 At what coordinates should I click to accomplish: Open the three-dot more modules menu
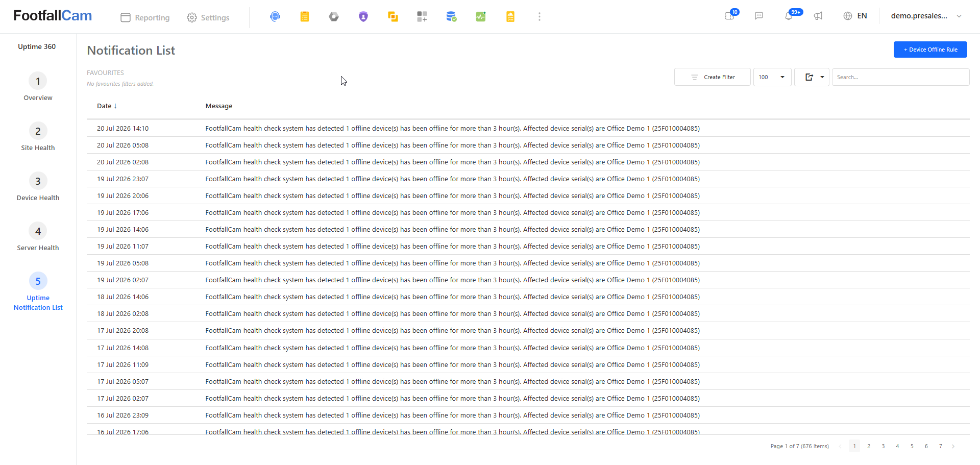540,17
